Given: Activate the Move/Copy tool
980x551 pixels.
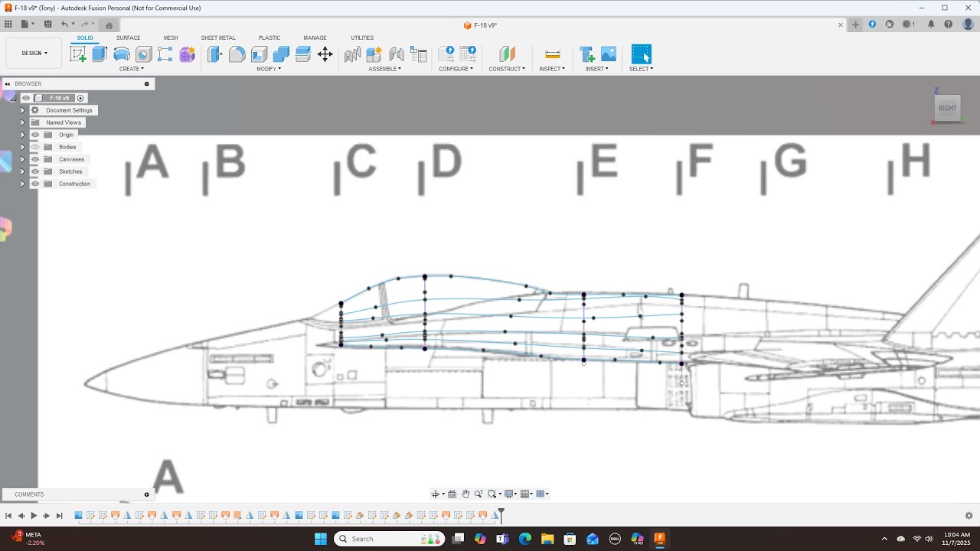Looking at the screenshot, I should pyautogui.click(x=325, y=54).
